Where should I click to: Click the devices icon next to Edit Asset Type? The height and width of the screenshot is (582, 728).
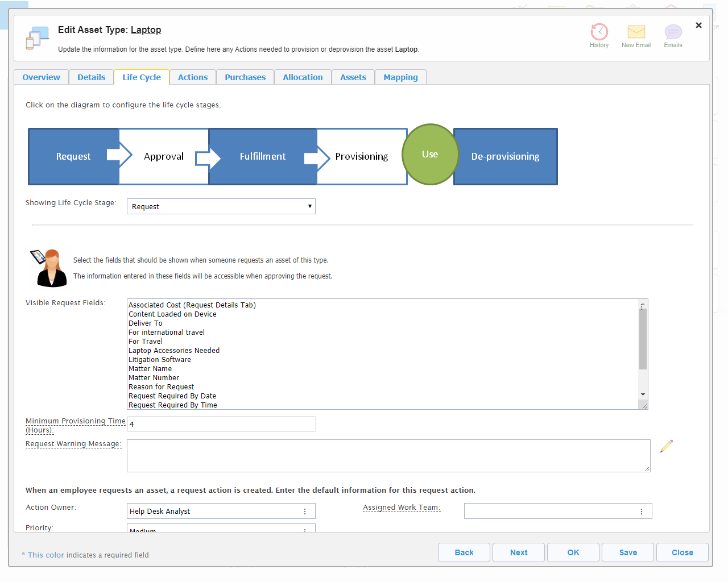[38, 38]
